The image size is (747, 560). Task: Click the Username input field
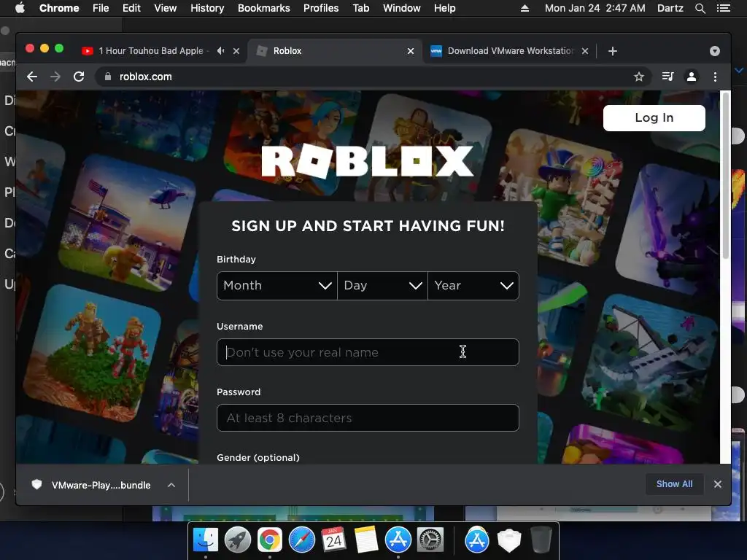tap(368, 352)
